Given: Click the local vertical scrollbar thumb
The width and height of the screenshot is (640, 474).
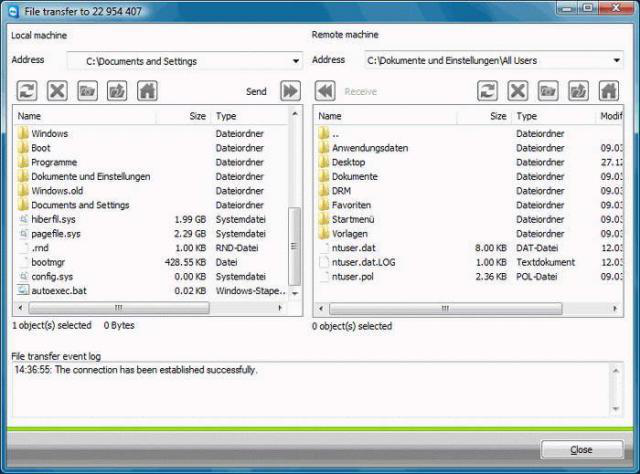Looking at the screenshot, I should click(294, 246).
